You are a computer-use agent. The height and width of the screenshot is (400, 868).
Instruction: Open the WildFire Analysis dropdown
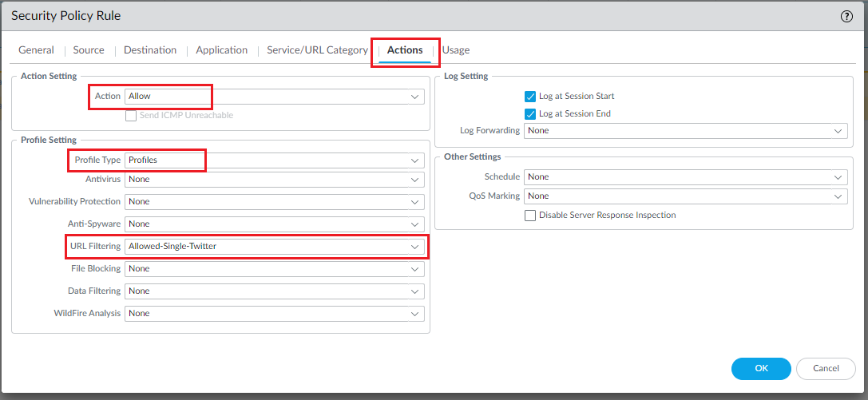274,313
